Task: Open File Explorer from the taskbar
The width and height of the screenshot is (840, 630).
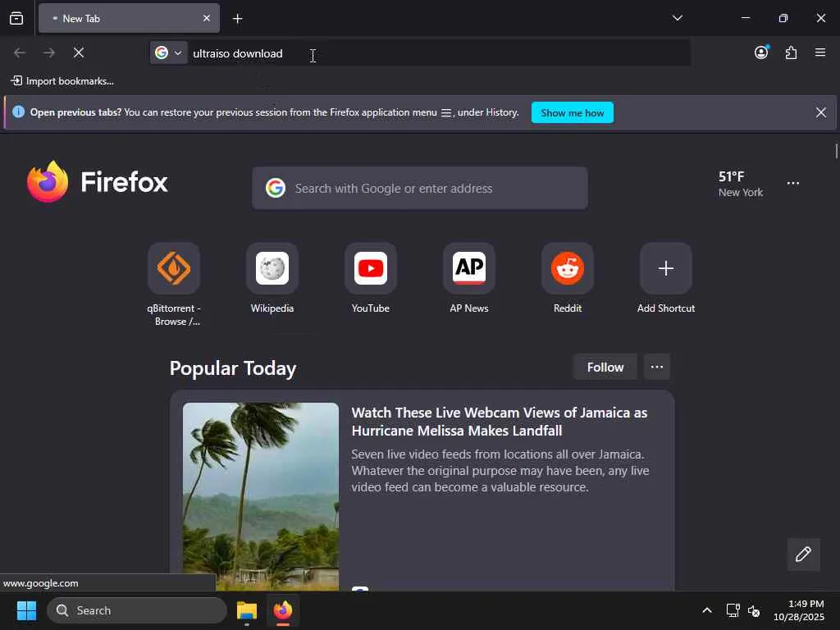Action: coord(247,610)
